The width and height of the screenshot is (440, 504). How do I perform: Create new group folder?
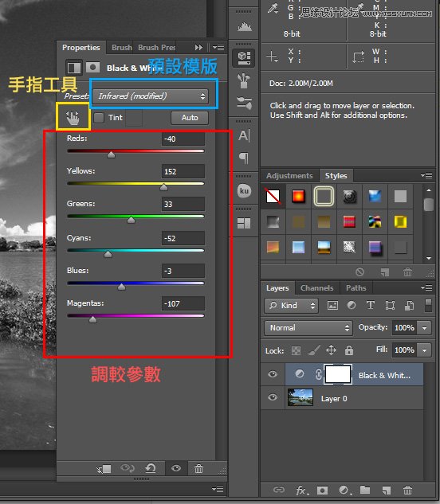365,490
